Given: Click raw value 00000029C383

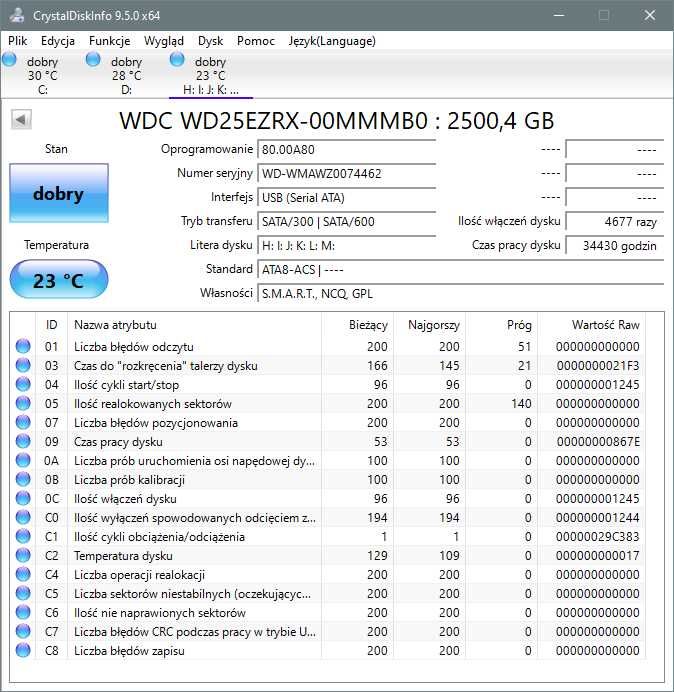Looking at the screenshot, I should pos(598,537).
